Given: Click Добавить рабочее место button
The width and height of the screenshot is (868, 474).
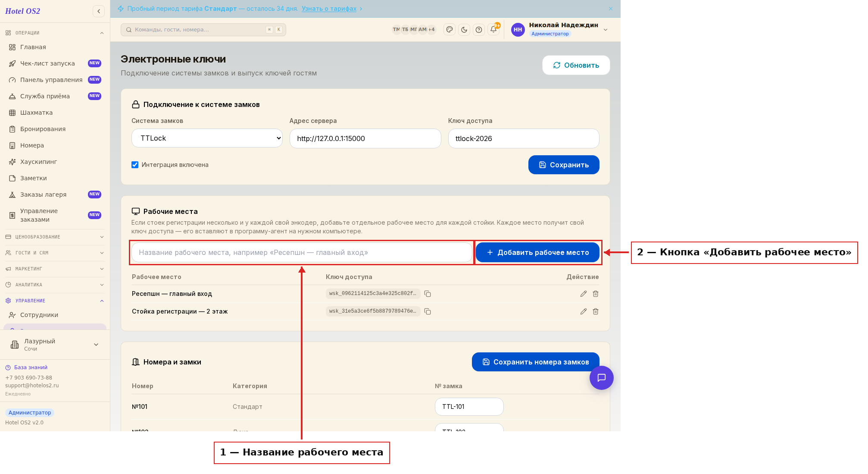Looking at the screenshot, I should coord(537,252).
